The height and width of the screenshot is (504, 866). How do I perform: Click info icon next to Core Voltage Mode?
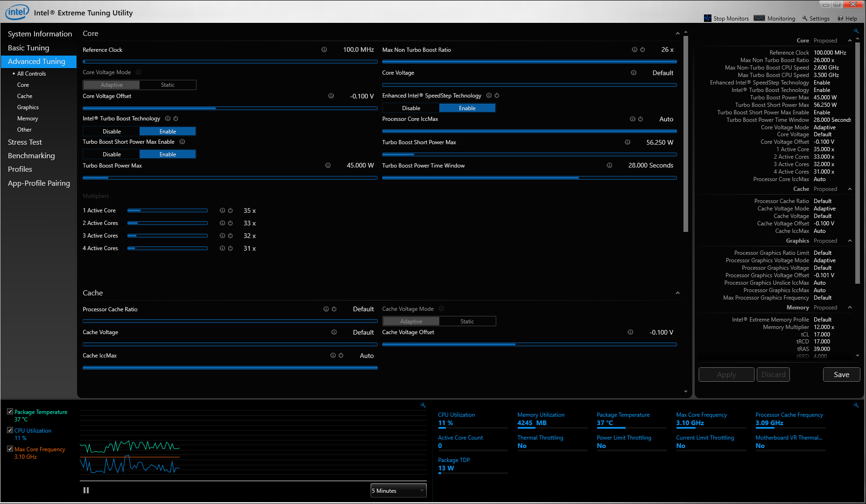[x=138, y=72]
